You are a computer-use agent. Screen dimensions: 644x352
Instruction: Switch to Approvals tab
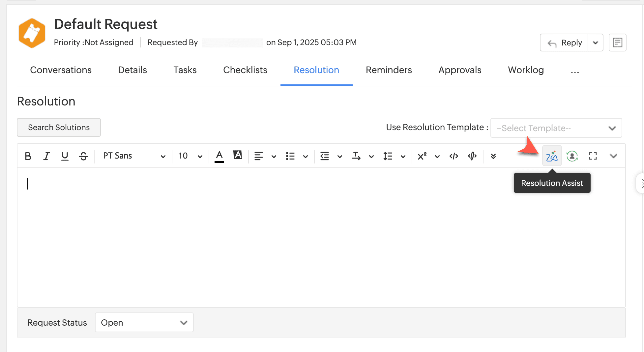click(x=460, y=70)
